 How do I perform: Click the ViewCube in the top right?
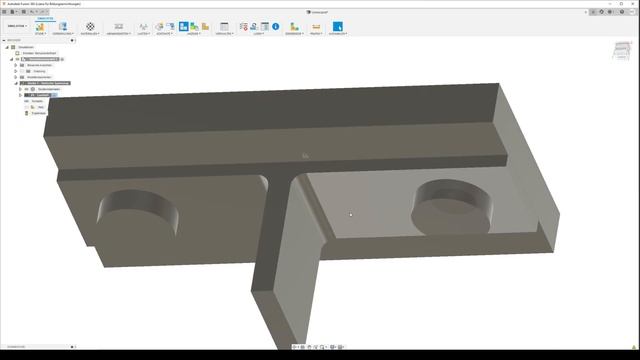point(621,51)
